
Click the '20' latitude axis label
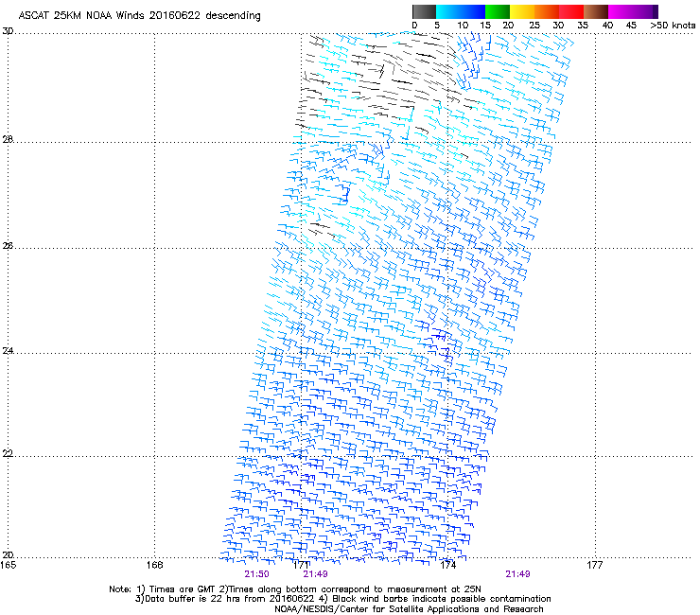click(x=8, y=555)
